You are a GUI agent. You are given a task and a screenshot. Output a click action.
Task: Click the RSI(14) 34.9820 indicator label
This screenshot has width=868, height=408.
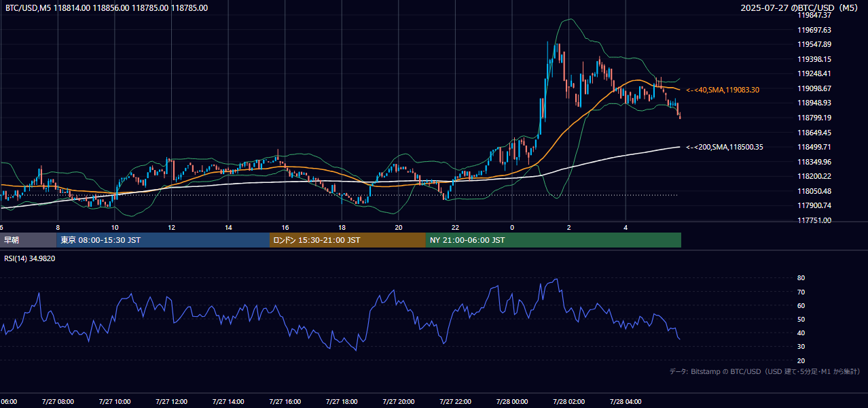coord(30,258)
